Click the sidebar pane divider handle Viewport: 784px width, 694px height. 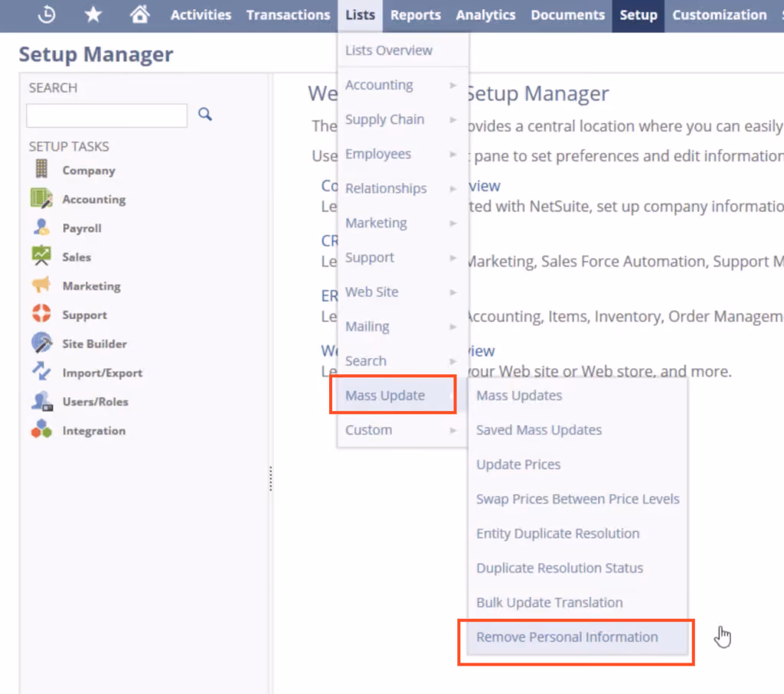pos(270,478)
